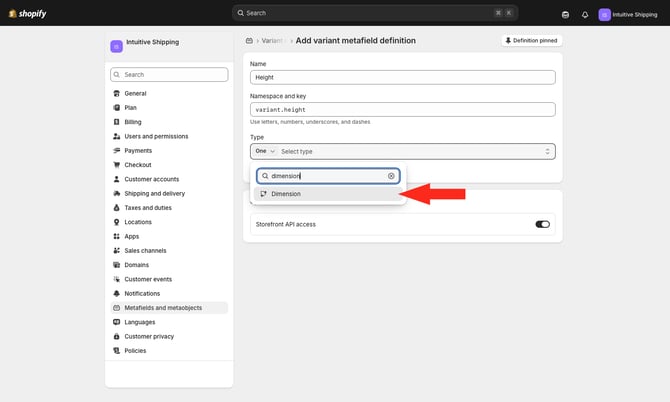Screen dimensions: 670x402
Task: Click the Taxes and duties icon
Action: tap(116, 208)
